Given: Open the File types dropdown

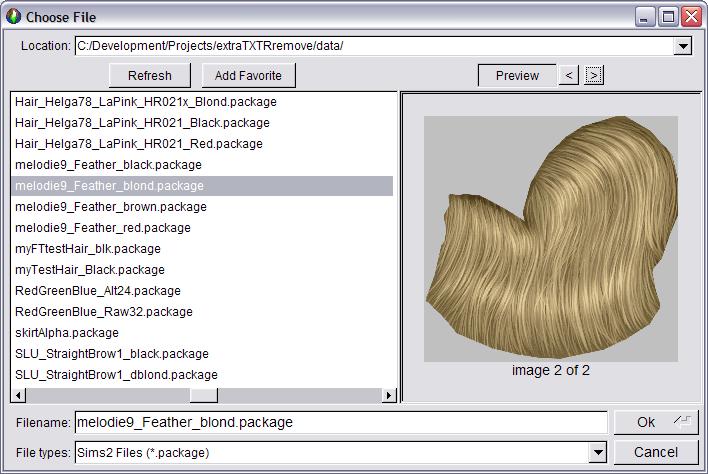Looking at the screenshot, I should [x=598, y=452].
